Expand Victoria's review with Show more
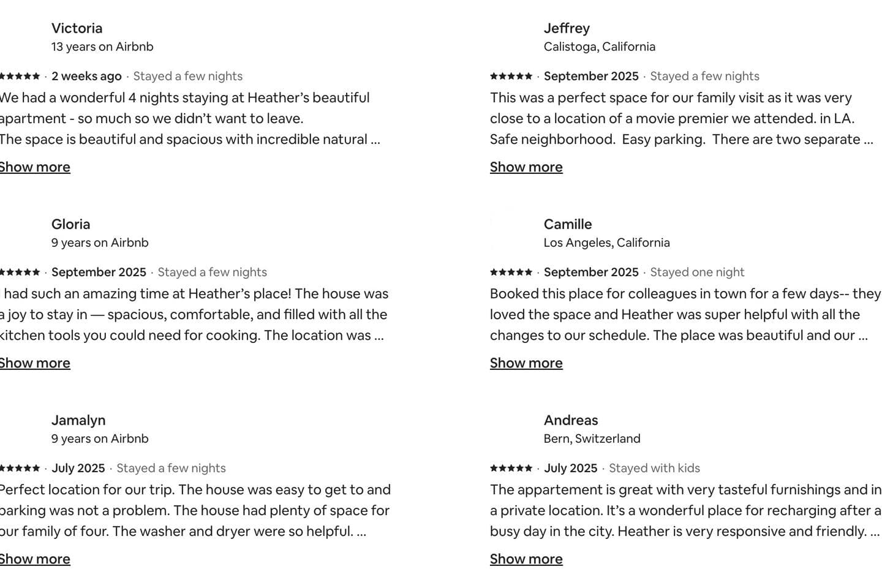This screenshot has height=588, width=882. (x=34, y=167)
